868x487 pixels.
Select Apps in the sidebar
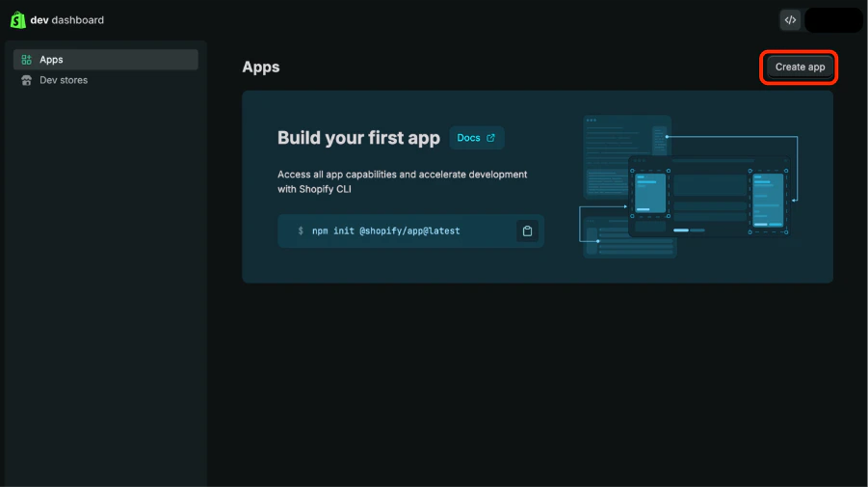point(106,59)
